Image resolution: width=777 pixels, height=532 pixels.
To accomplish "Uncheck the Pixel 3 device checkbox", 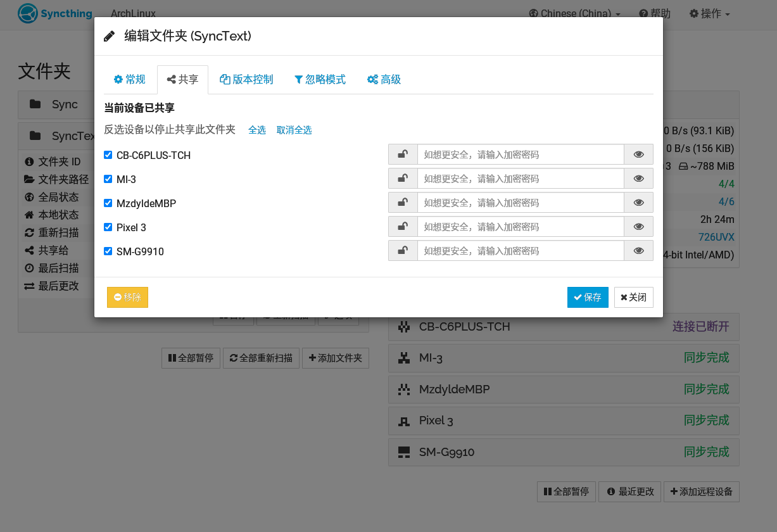I will pyautogui.click(x=108, y=227).
